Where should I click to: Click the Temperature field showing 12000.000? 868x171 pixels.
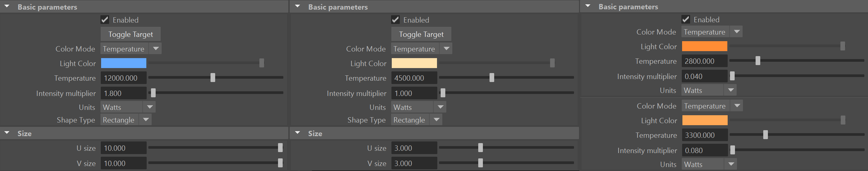(124, 78)
